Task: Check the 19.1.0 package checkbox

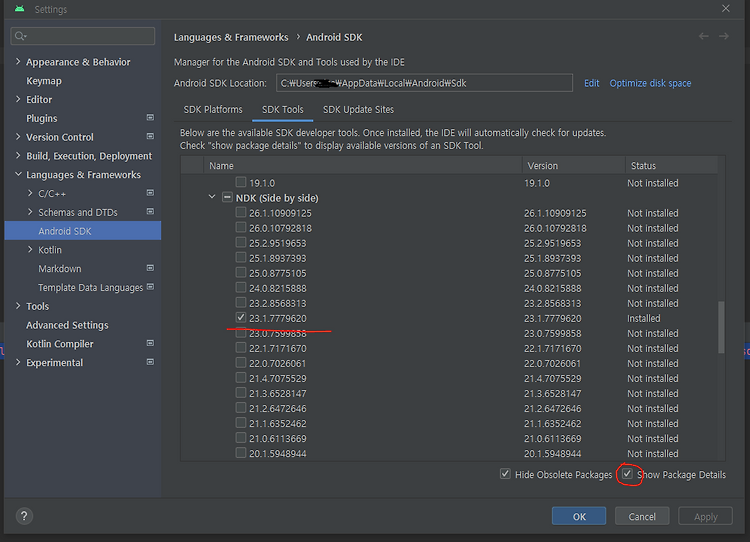Action: pyautogui.click(x=241, y=182)
